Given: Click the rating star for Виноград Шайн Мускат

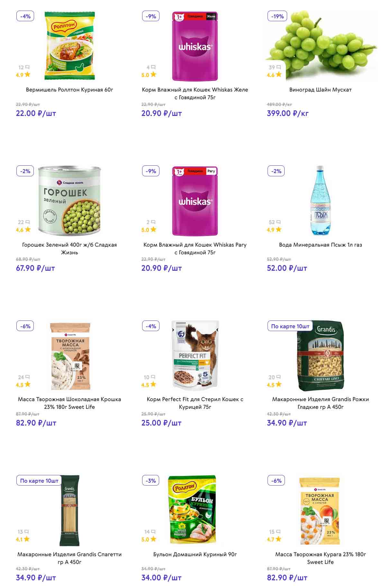Looking at the screenshot, I should (x=279, y=75).
